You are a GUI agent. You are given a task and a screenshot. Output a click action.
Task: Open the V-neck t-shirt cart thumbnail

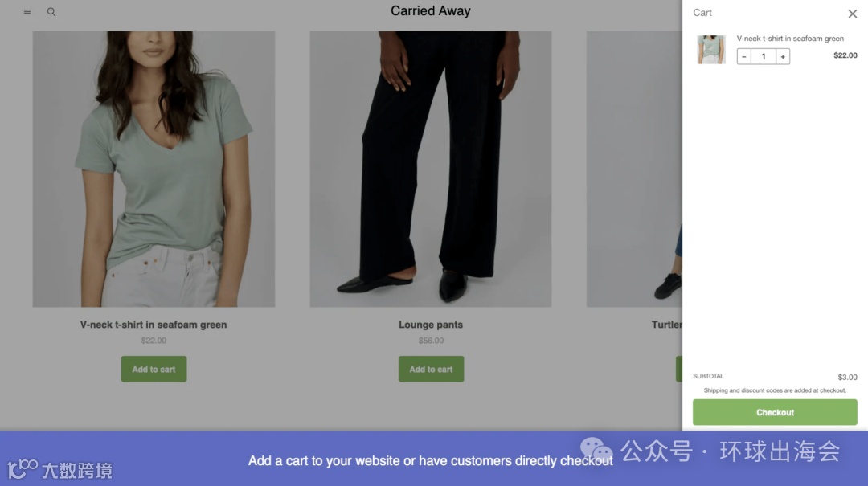[710, 49]
